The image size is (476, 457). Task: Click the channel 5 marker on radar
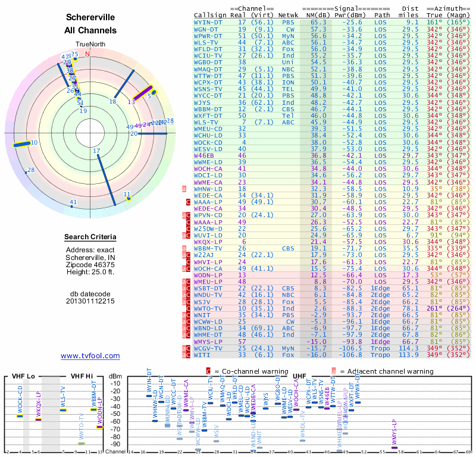154,92
